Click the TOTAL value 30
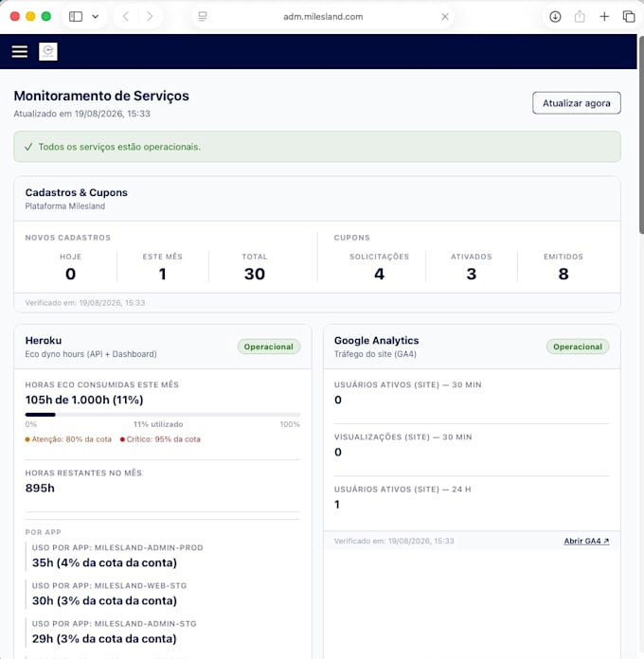The height and width of the screenshot is (659, 644). (x=255, y=274)
